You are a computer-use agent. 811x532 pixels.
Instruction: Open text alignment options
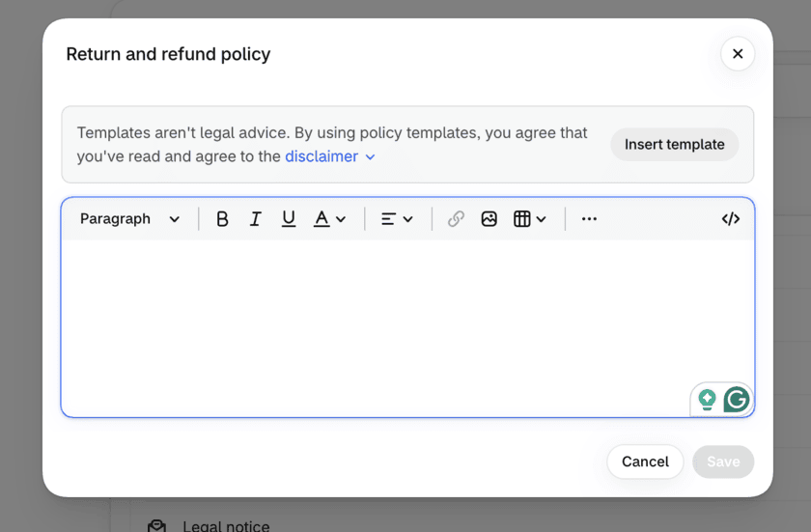pyautogui.click(x=397, y=219)
